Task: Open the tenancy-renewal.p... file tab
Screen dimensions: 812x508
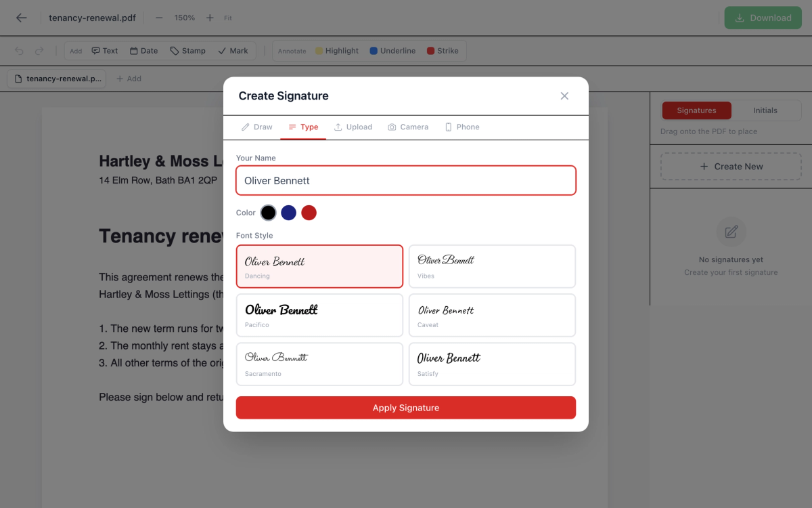Action: pyautogui.click(x=57, y=79)
